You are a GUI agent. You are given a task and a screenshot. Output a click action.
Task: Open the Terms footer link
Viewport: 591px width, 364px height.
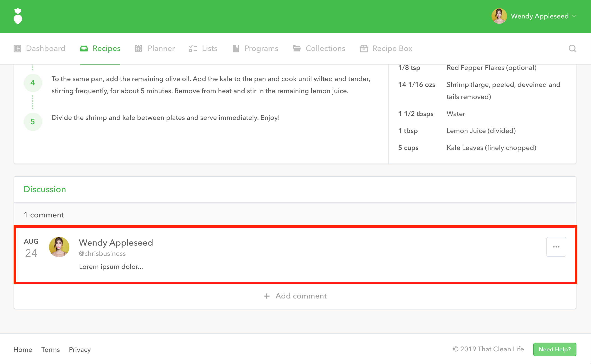[x=50, y=349]
